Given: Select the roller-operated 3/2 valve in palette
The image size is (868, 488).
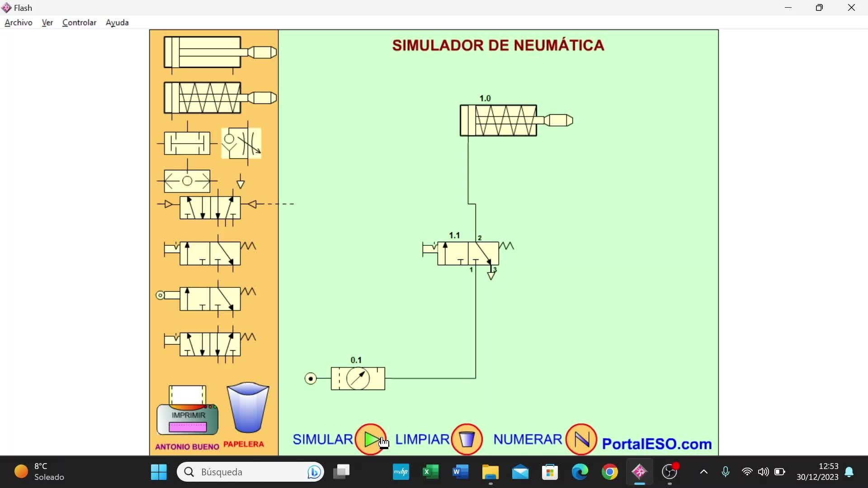Looking at the screenshot, I should (x=210, y=299).
